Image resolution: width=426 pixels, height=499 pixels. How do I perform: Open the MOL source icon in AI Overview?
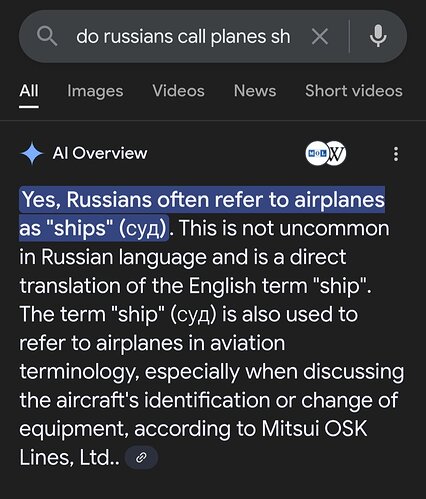(x=316, y=153)
